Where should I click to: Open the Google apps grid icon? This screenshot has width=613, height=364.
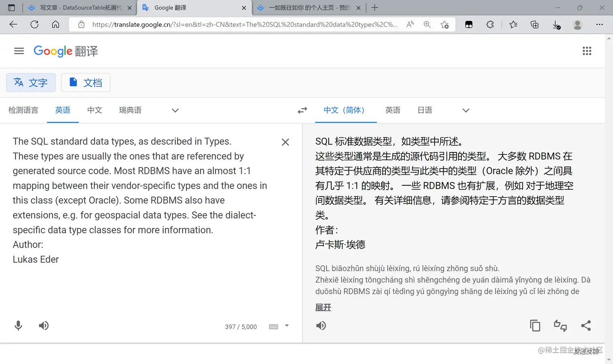pos(587,51)
